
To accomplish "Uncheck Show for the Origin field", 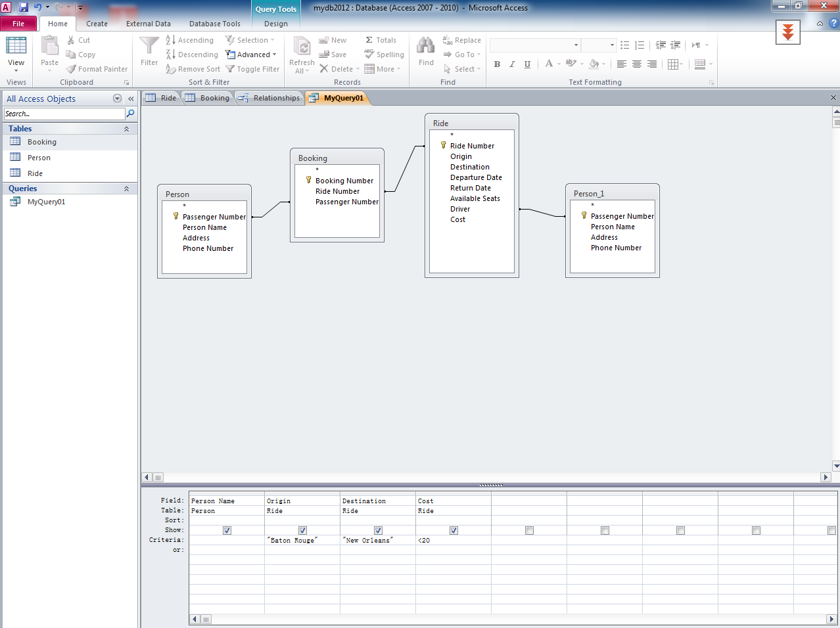I will tap(302, 530).
